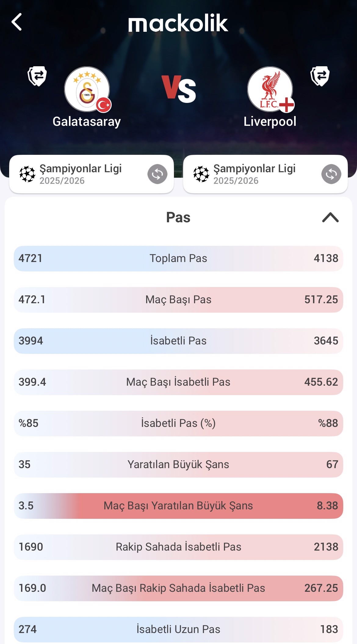Collapse the Pas statistics section
357x644 pixels.
tap(330, 217)
